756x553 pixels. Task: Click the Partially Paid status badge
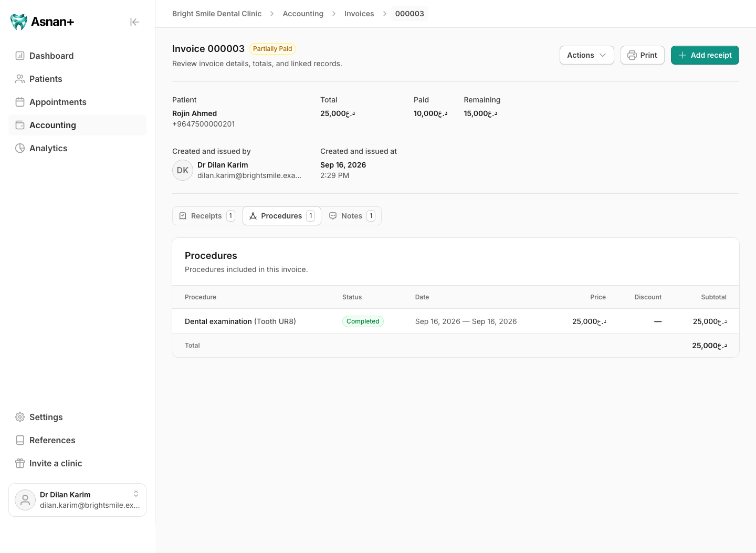pos(272,49)
